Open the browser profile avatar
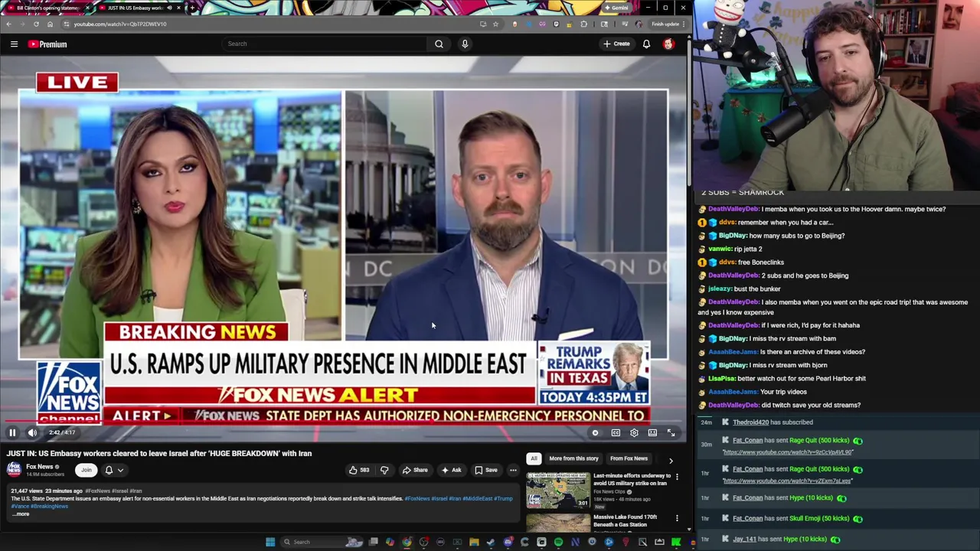The image size is (980, 551). pyautogui.click(x=639, y=24)
